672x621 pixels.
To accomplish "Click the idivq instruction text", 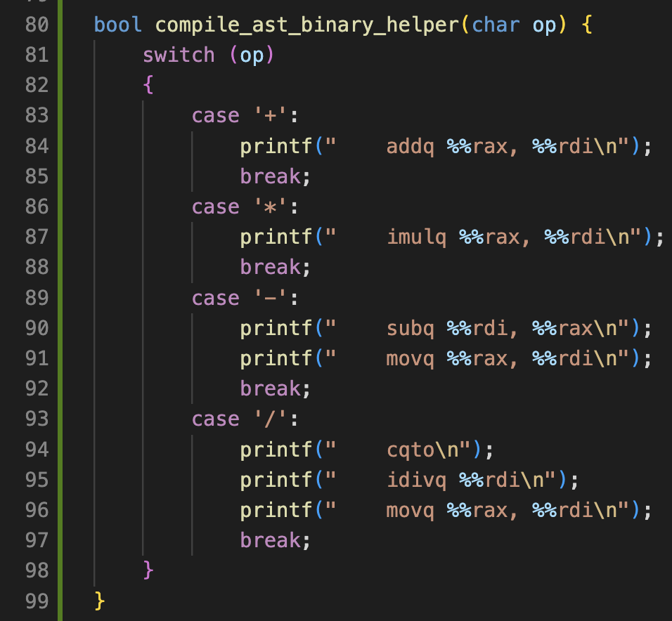I will pyautogui.click(x=416, y=480).
